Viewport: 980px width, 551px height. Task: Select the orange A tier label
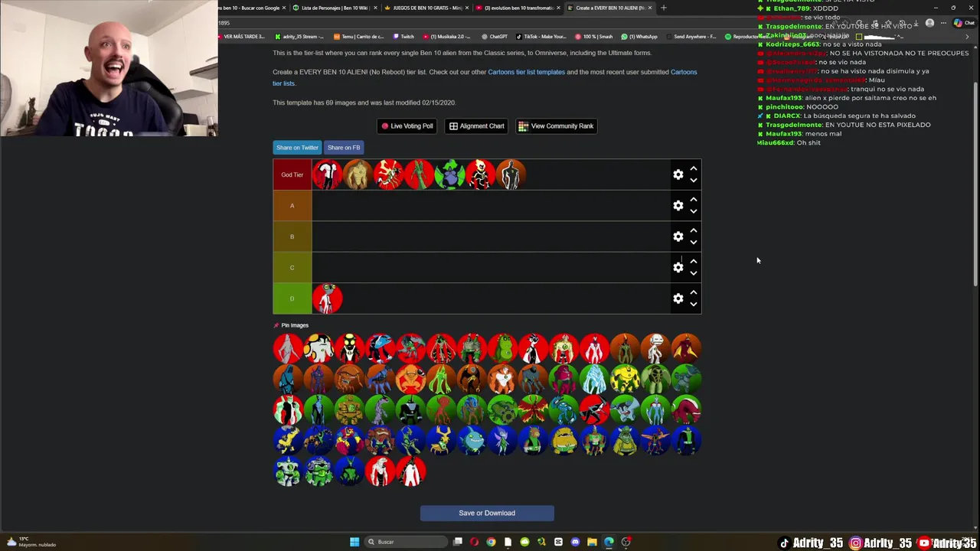coord(292,205)
